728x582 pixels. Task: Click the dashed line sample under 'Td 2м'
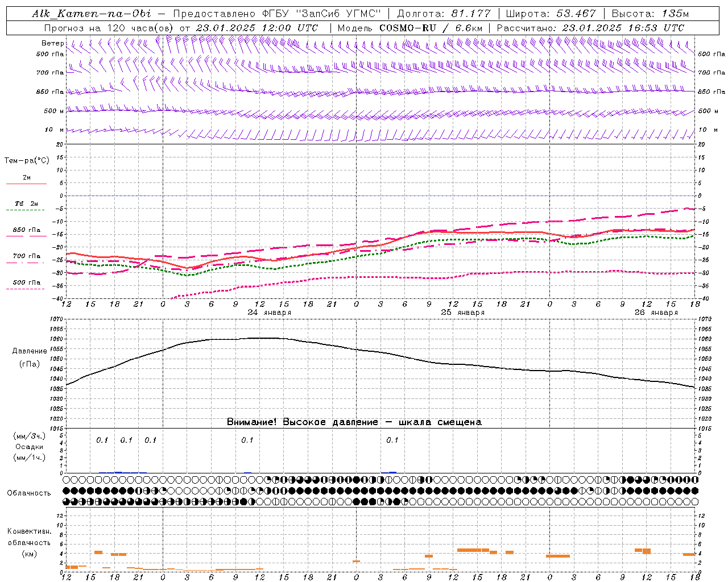click(x=26, y=210)
